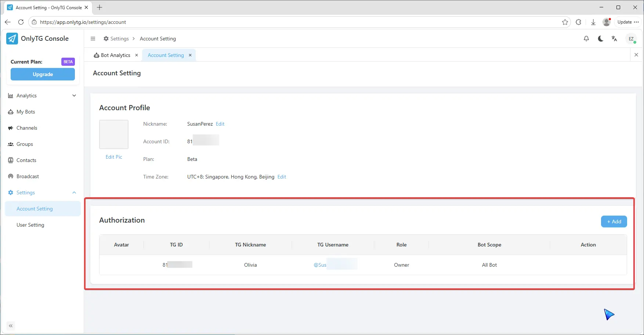Go to Broadcast in the sidebar

28,176
